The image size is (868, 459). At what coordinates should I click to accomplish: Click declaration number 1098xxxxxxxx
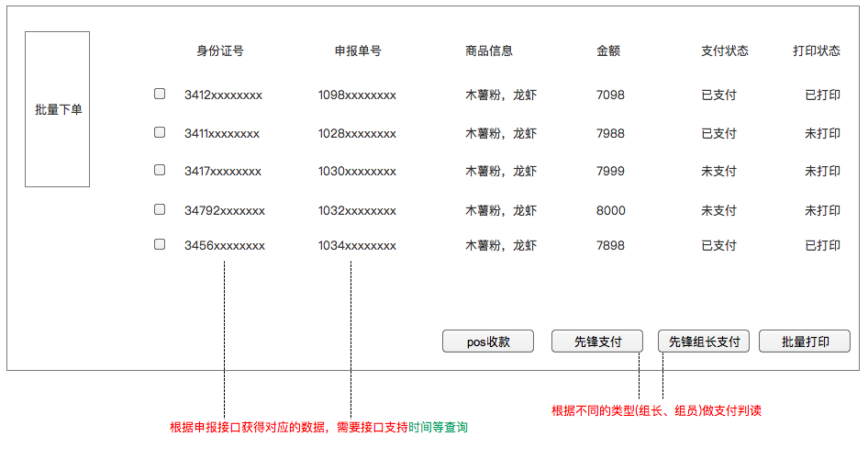point(357,95)
